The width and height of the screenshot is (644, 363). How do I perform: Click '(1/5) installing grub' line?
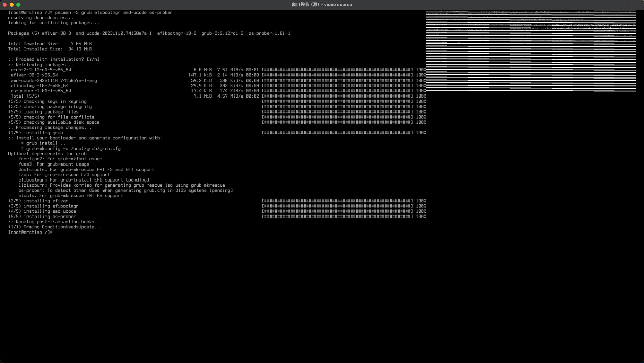point(36,133)
